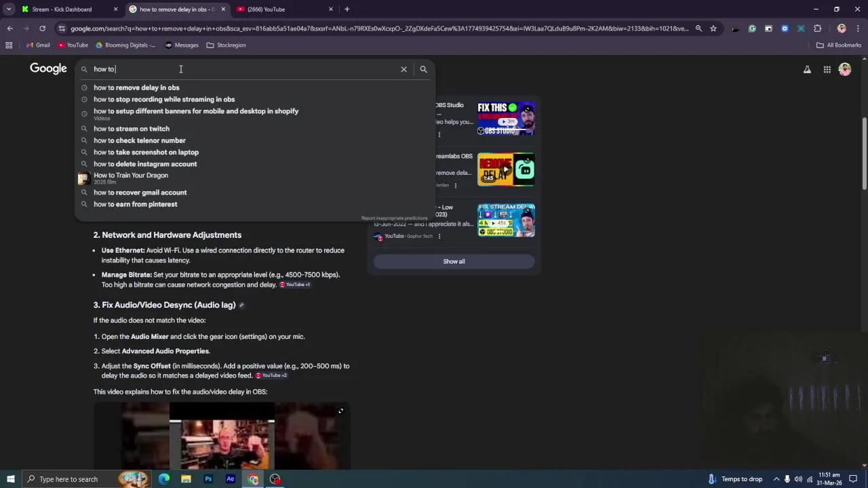Viewport: 868px width, 488px height.
Task: Open the Messages bookmark
Action: click(182, 45)
